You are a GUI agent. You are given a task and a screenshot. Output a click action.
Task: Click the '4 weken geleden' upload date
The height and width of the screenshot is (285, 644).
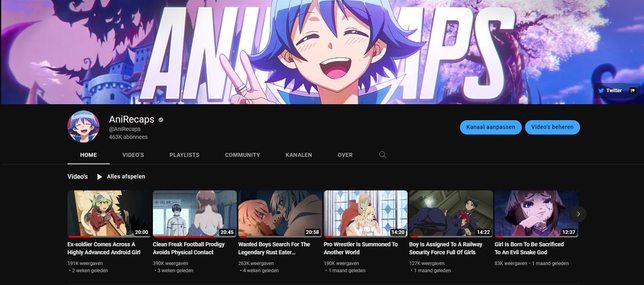[262, 271]
